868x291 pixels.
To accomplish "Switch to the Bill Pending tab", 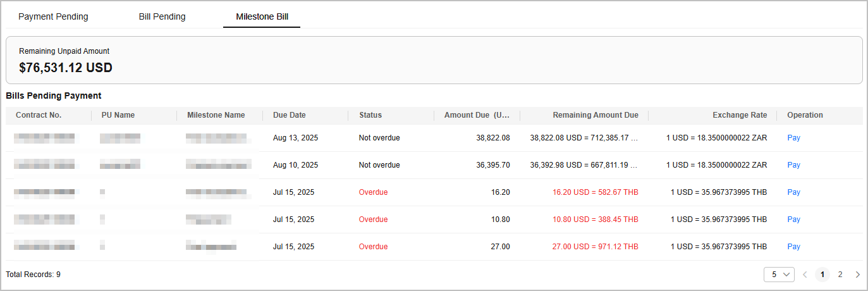I will tap(162, 17).
